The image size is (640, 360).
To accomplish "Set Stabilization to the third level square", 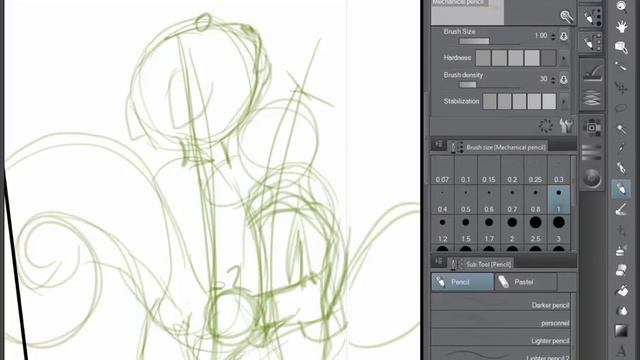I will pos(519,101).
